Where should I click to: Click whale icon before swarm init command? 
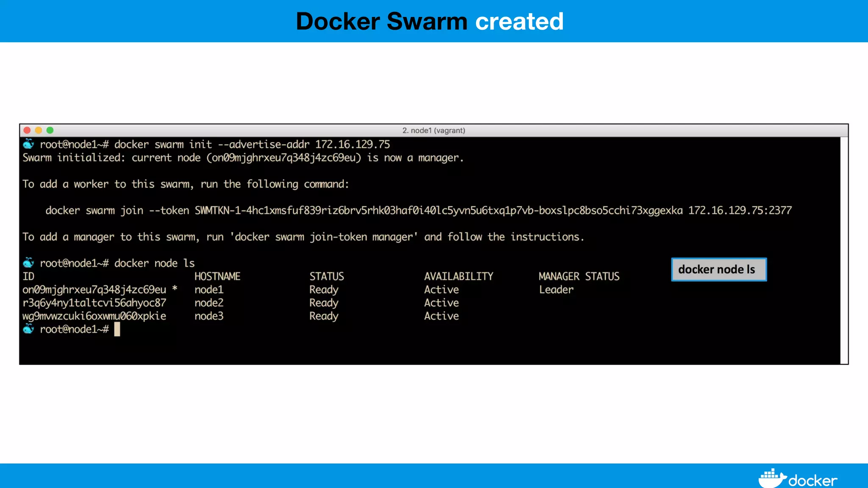28,144
